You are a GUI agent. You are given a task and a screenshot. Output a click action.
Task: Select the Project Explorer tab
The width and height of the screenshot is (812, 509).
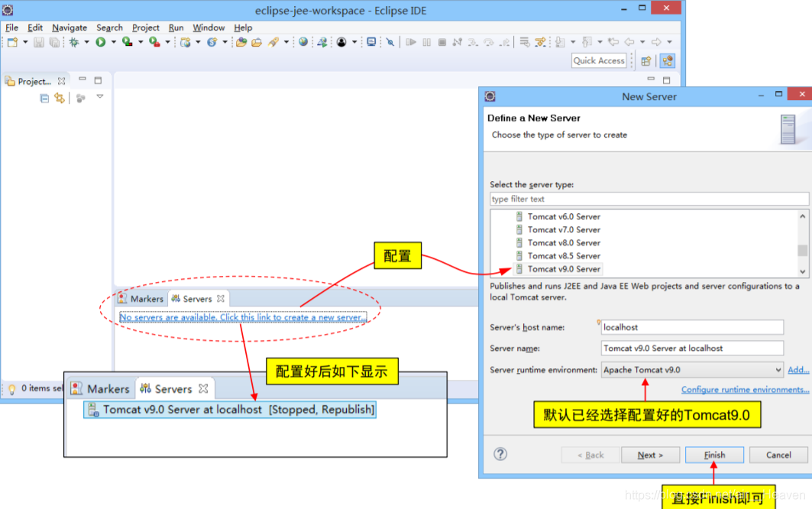click(x=34, y=81)
